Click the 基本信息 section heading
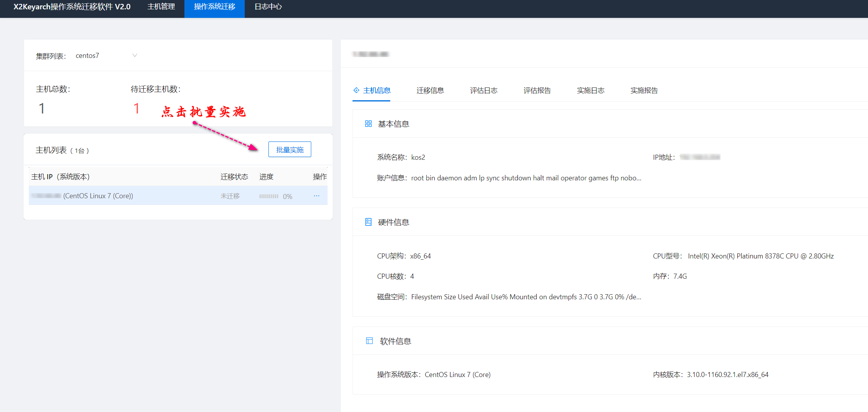Screen dimensions: 868x412 pyautogui.click(x=393, y=124)
